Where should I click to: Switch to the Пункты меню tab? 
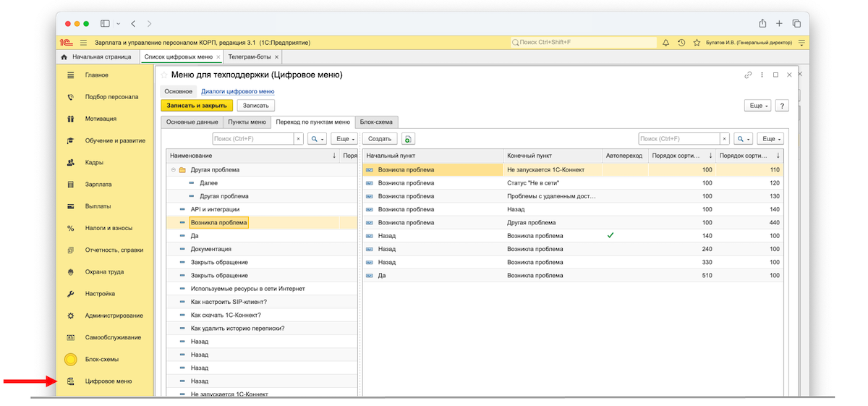[247, 122]
